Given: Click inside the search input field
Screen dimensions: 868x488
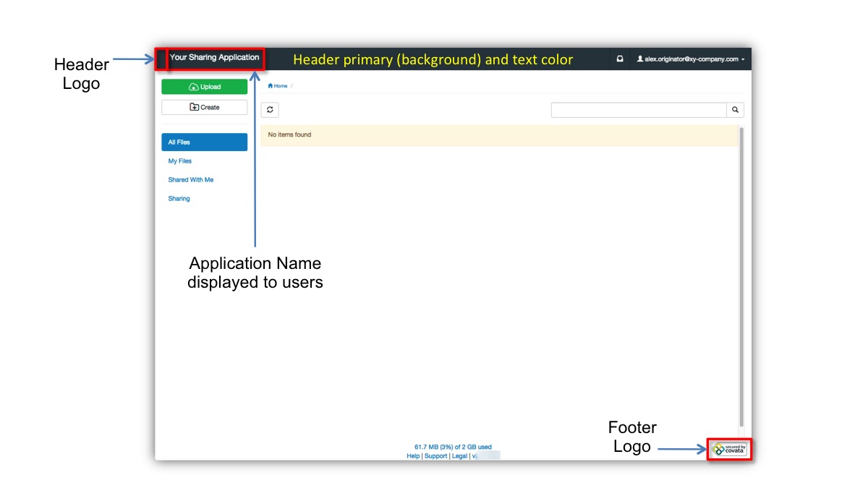Looking at the screenshot, I should pyautogui.click(x=640, y=109).
